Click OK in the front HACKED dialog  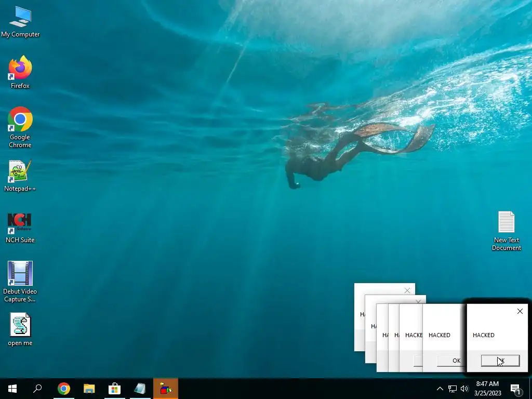(x=500, y=361)
